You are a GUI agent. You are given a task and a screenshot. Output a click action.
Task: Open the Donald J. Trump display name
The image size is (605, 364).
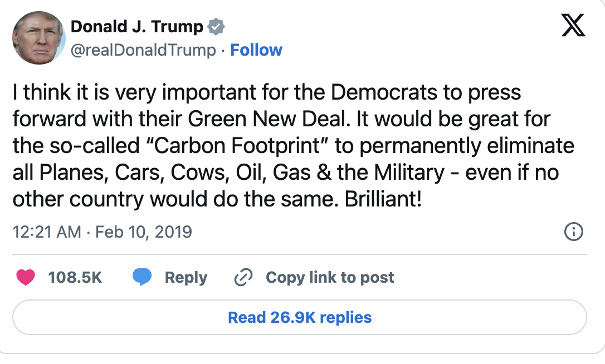pyautogui.click(x=138, y=26)
